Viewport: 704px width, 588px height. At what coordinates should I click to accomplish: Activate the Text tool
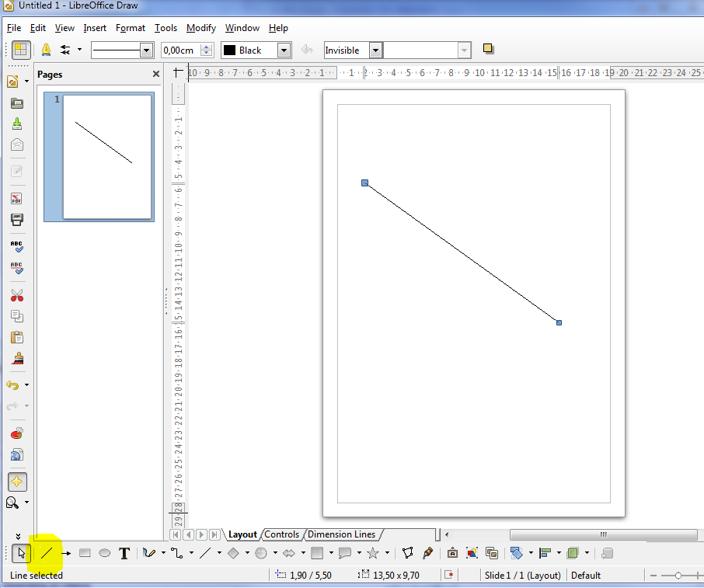click(x=124, y=554)
